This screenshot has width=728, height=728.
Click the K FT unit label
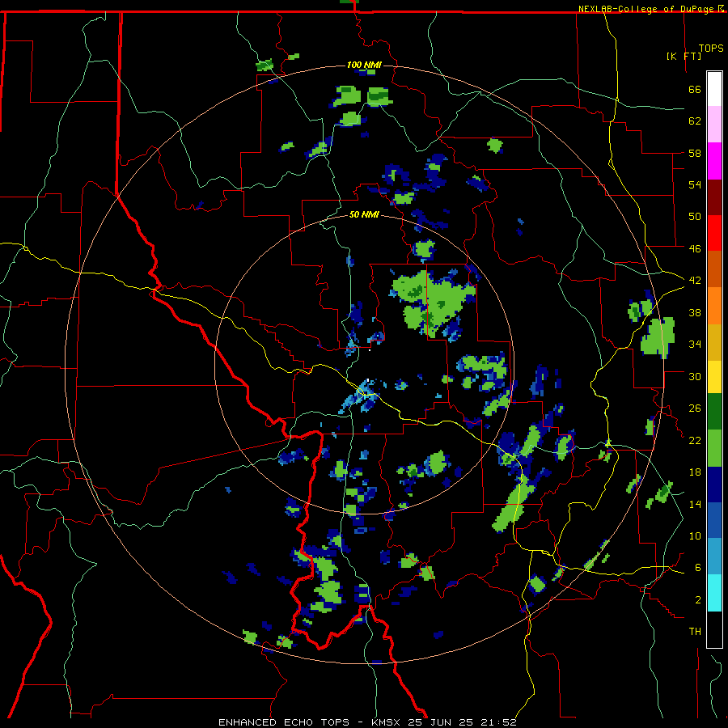(x=684, y=56)
